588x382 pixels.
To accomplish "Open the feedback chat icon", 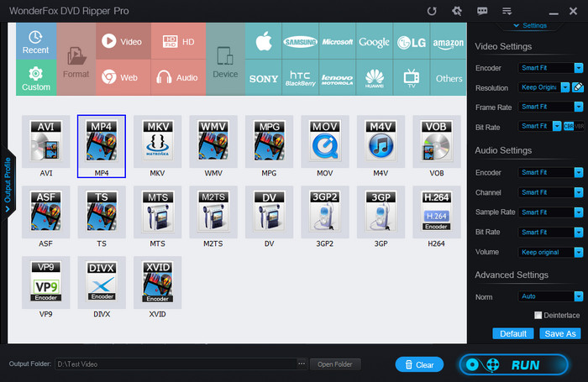I will 482,11.
